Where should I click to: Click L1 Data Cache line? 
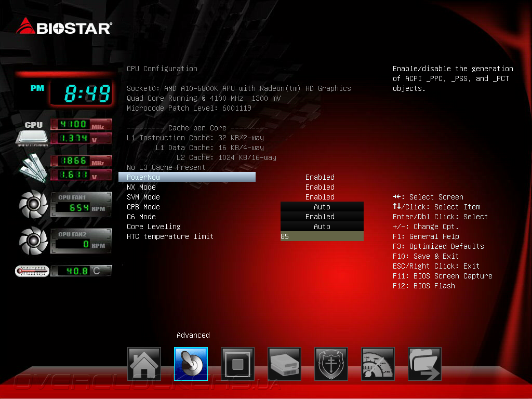click(210, 148)
